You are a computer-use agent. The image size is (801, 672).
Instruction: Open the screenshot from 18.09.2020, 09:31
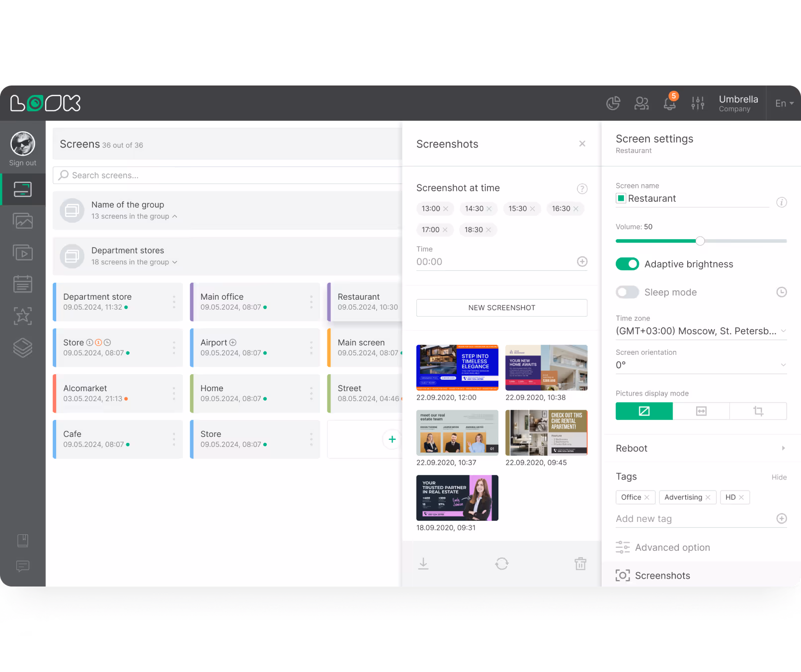457,498
